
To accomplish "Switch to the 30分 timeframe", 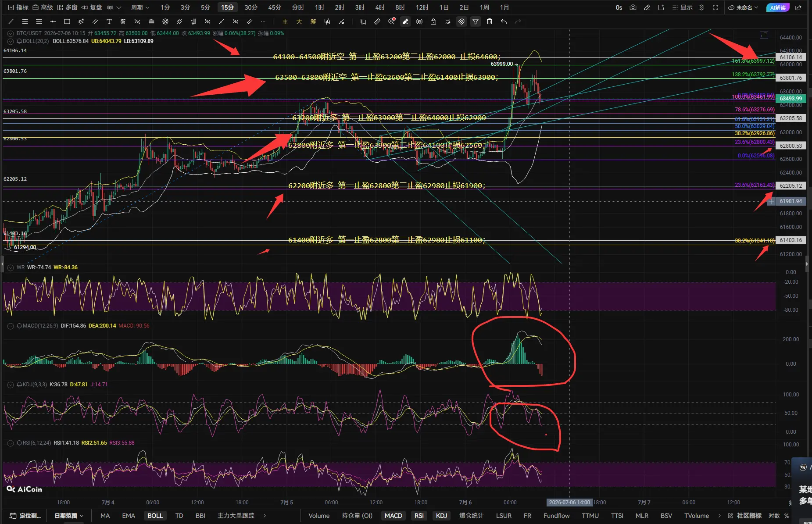I will point(251,7).
